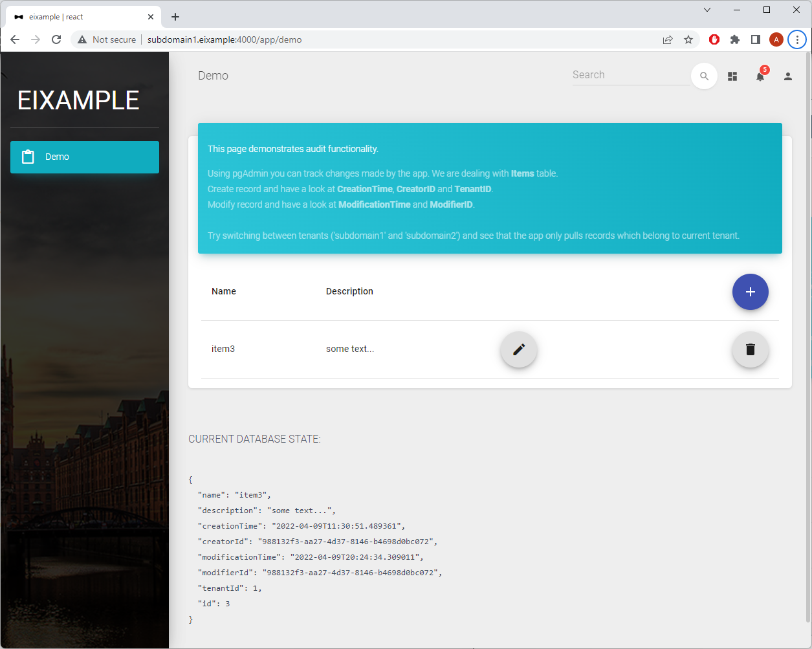Click the browser forward arrow
812x649 pixels.
[36, 39]
